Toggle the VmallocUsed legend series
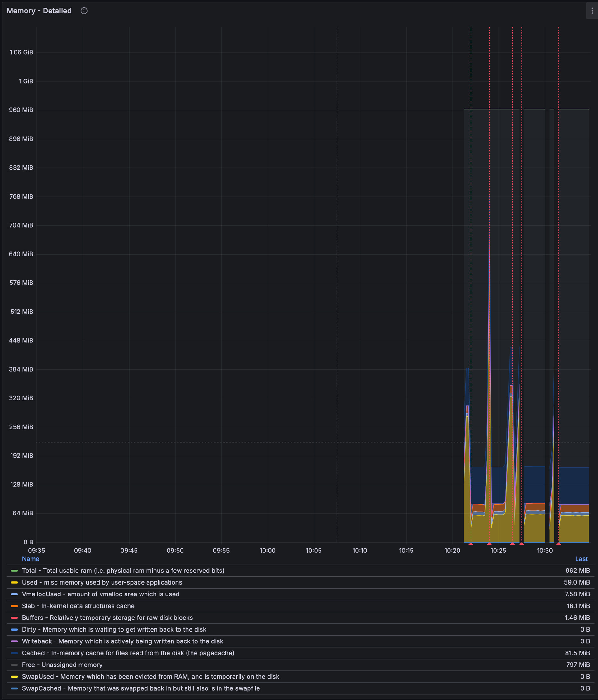Viewport: 598px width, 700px height. tap(100, 594)
